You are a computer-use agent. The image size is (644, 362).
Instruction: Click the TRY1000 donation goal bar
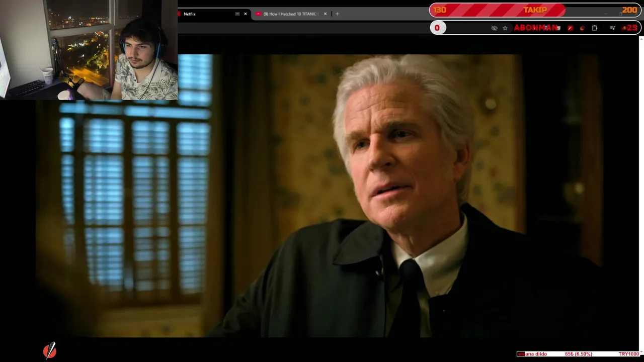(x=579, y=354)
